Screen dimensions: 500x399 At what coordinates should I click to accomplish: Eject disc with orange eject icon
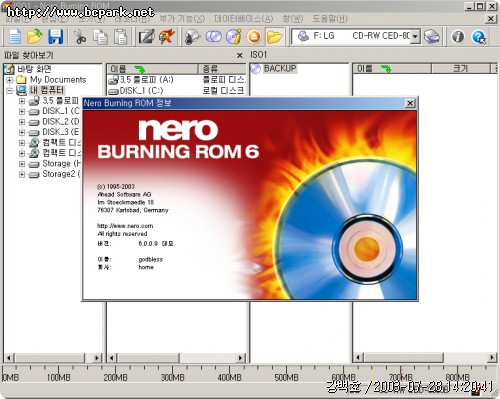pos(254,36)
